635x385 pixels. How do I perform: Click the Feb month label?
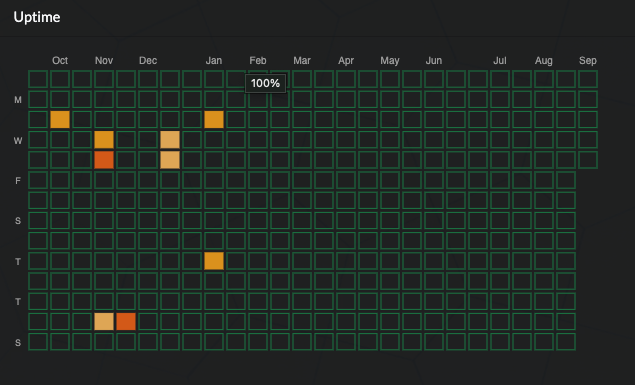[258, 61]
